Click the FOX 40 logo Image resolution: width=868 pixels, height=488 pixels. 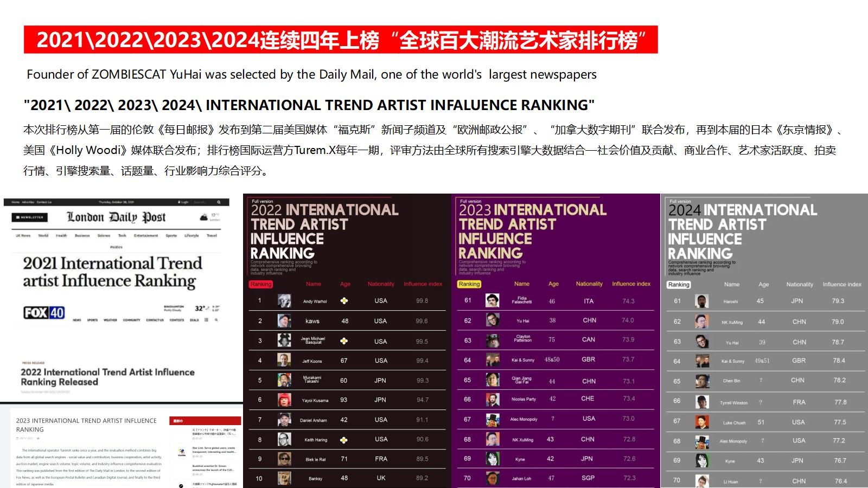pyautogui.click(x=44, y=313)
